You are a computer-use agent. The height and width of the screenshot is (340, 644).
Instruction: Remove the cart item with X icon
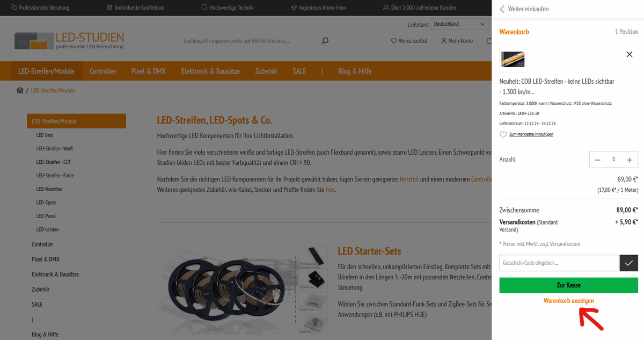[630, 54]
